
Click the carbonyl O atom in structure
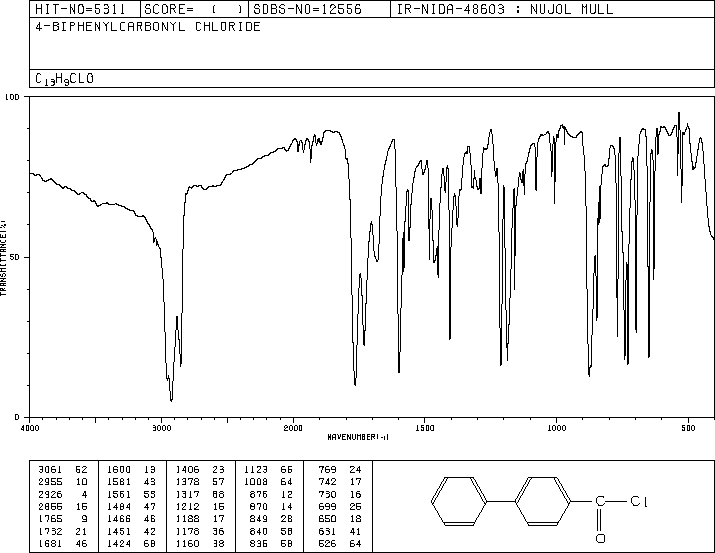point(600,538)
